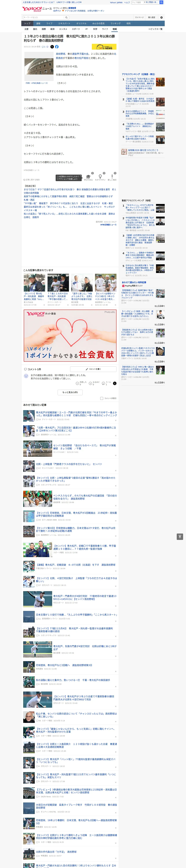The height and width of the screenshot is (868, 186).
Task: Open the 速報 navigation tab
Action: pos(38,24)
